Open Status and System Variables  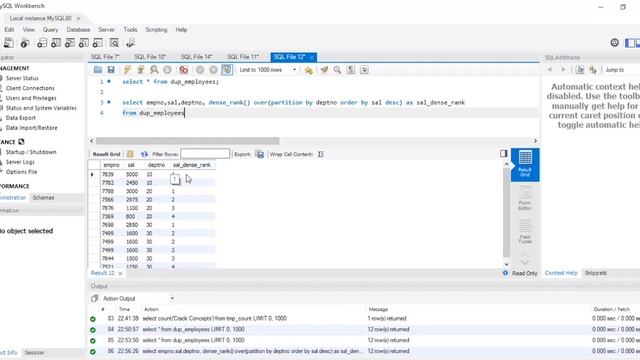(x=41, y=108)
